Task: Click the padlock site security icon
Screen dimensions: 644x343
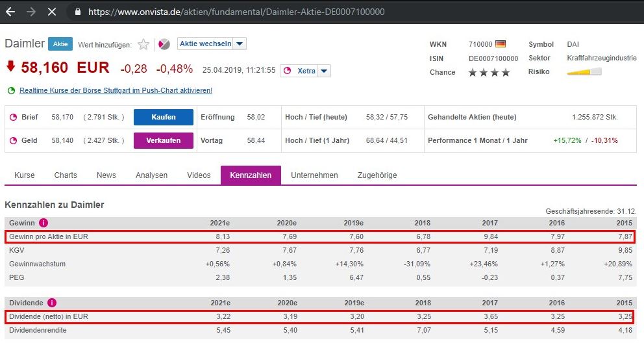Action: pos(78,12)
